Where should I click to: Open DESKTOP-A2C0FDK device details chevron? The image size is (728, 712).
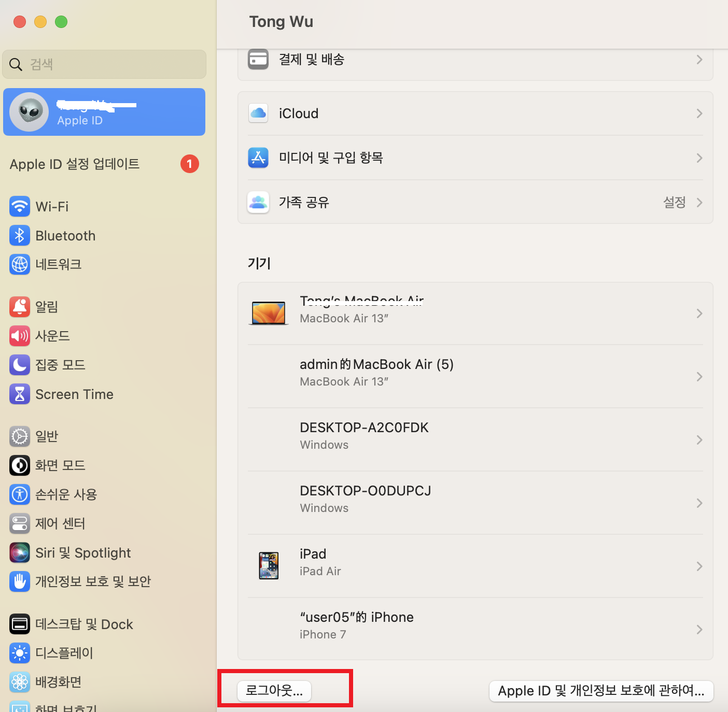click(x=699, y=439)
